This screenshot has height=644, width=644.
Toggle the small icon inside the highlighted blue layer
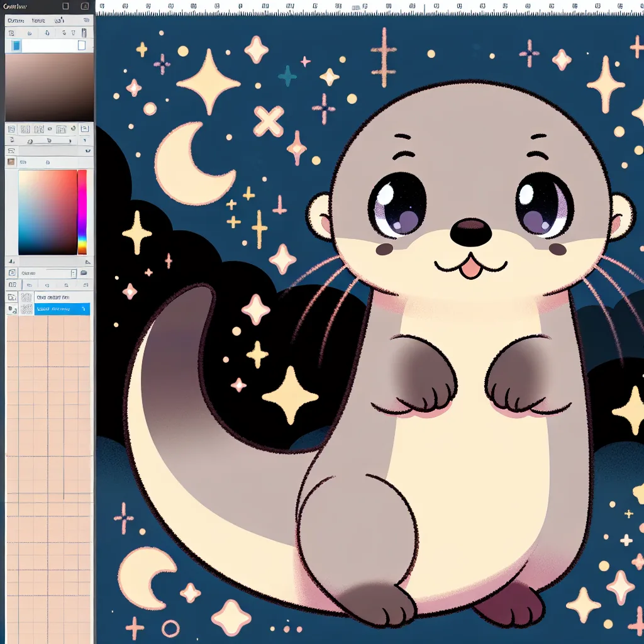tap(83, 309)
